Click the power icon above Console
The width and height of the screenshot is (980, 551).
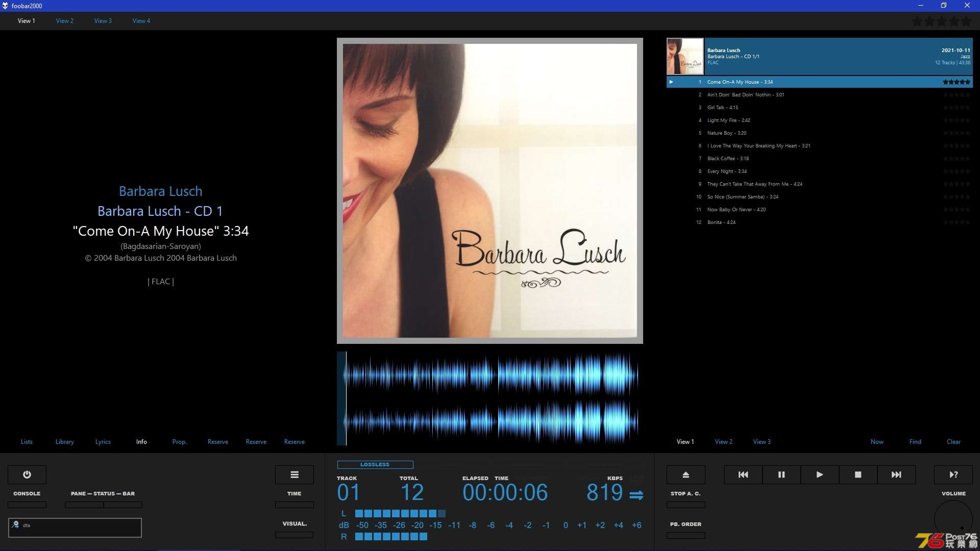[27, 474]
